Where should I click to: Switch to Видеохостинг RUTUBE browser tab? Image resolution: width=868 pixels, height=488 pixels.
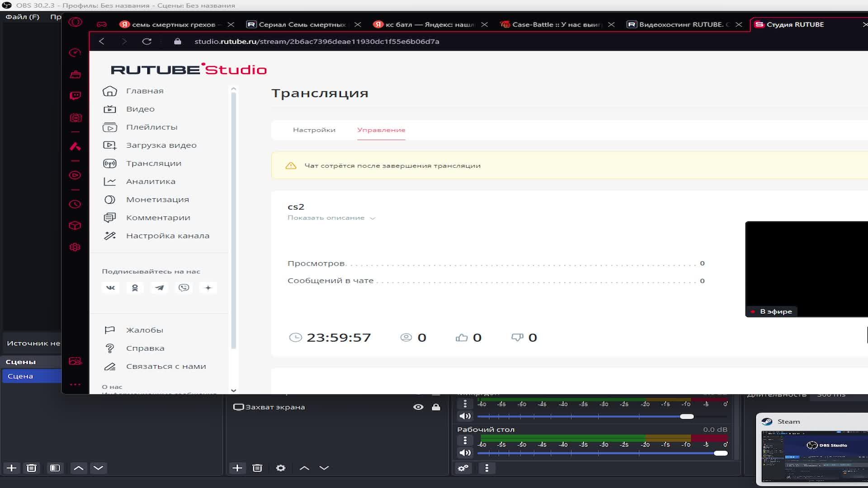point(679,24)
